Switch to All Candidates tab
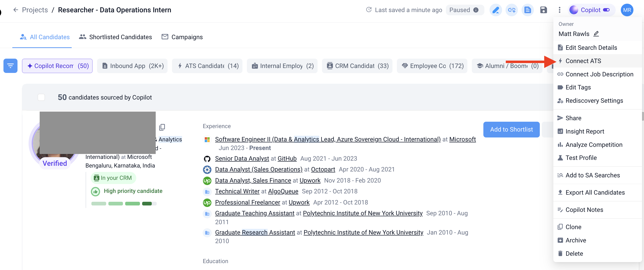The height and width of the screenshot is (270, 644). [x=45, y=37]
